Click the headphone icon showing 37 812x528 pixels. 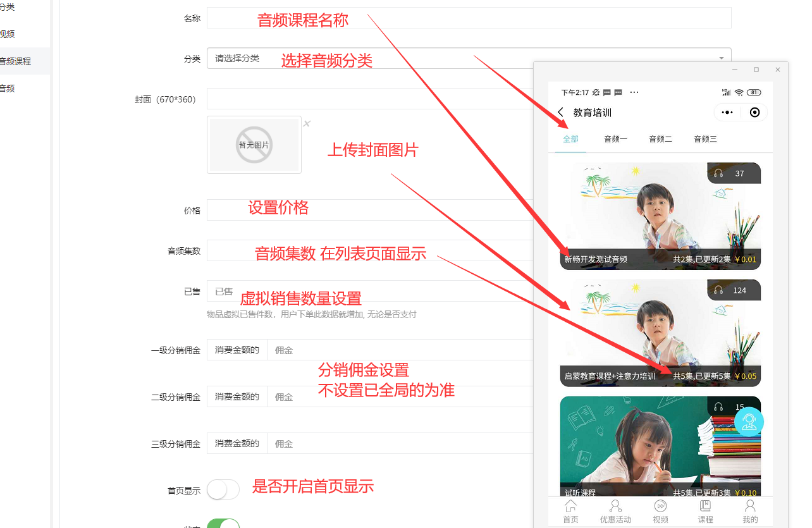click(x=718, y=173)
